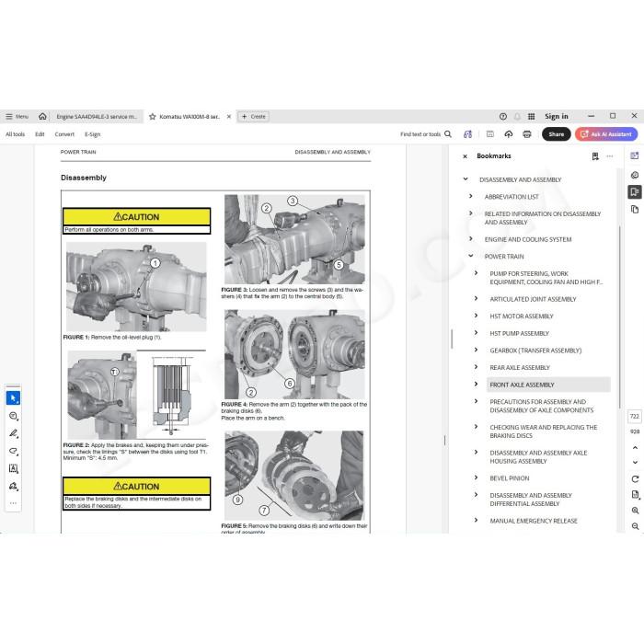Open page display settings icon
The image size is (644, 644).
(635, 495)
